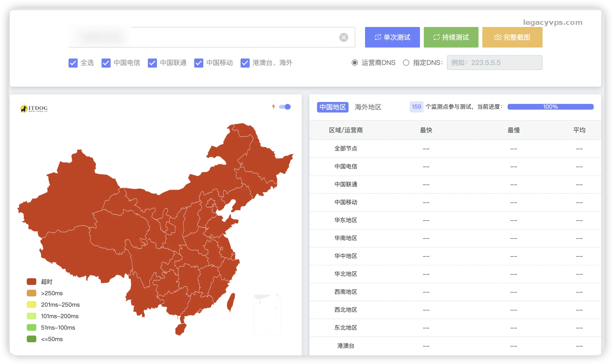Viewport: 613px width, 364px height.
Task: Click the 159 monitoring points badge
Action: [x=416, y=107]
